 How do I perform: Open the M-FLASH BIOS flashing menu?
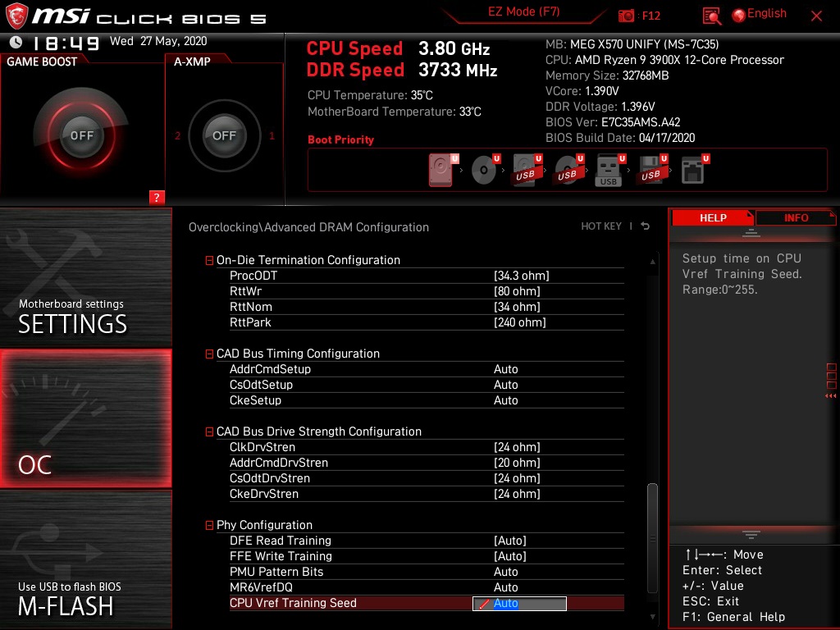click(x=85, y=559)
